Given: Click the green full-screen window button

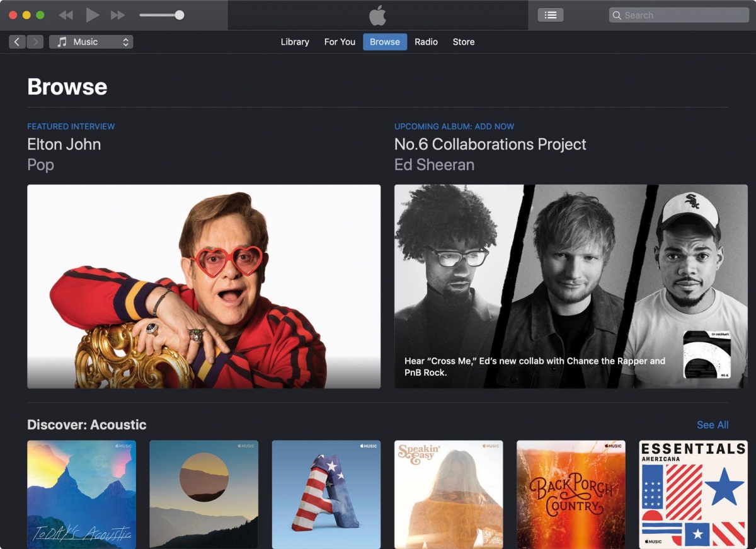Looking at the screenshot, I should (x=40, y=15).
